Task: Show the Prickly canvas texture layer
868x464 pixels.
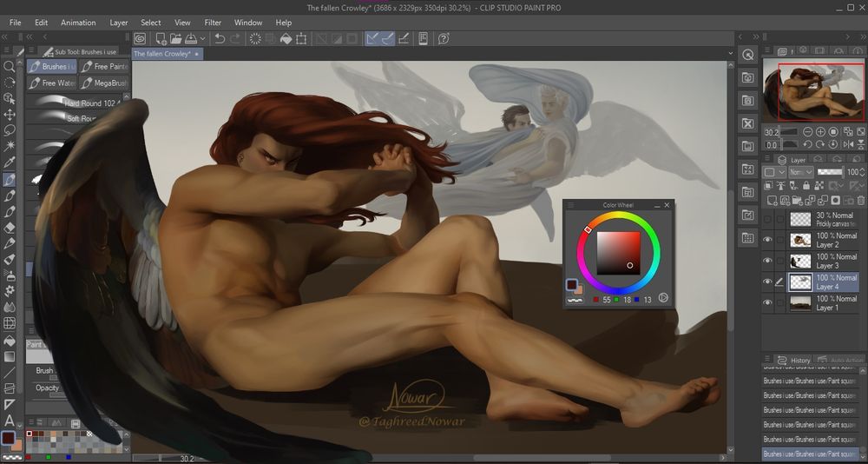Action: tap(767, 219)
